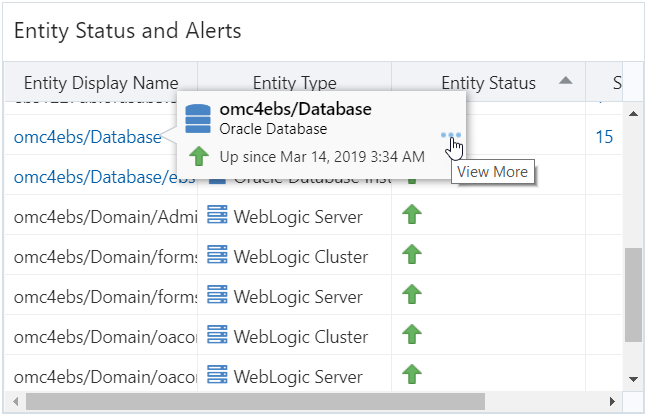Open the alert count 15 link
Screen dimensions: 648x414
[604, 137]
